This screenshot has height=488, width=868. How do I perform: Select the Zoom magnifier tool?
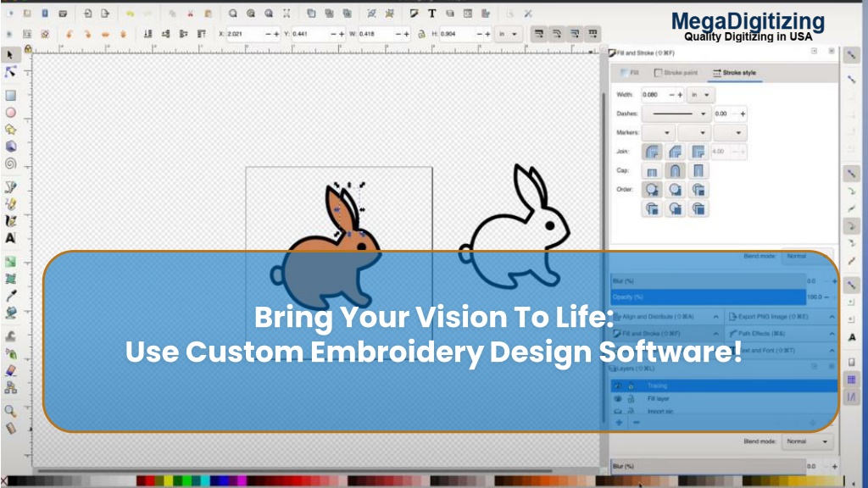click(x=10, y=411)
